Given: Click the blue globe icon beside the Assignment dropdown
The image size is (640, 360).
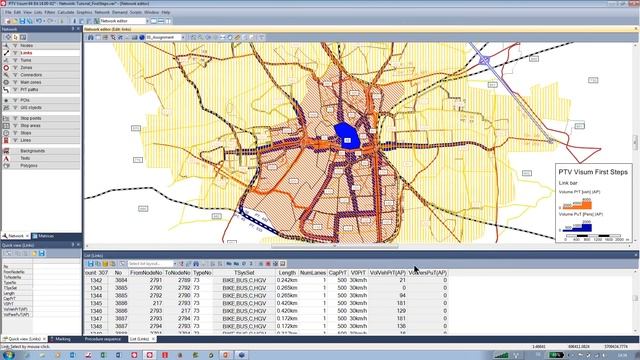Looking at the screenshot, I should (x=142, y=37).
